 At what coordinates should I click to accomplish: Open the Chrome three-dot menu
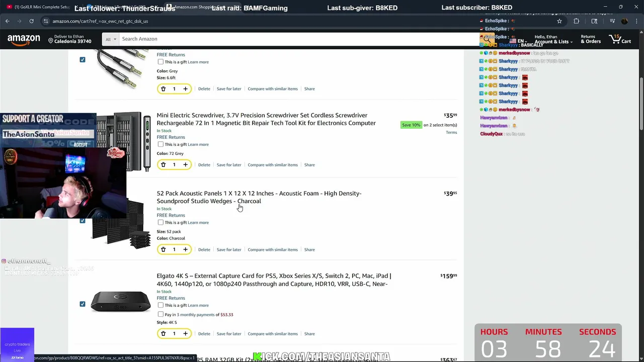point(637,21)
